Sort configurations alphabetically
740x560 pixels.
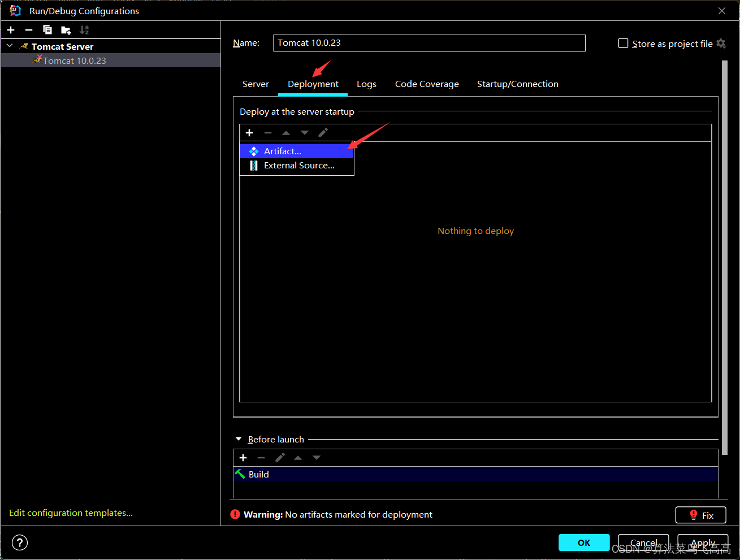coord(84,30)
